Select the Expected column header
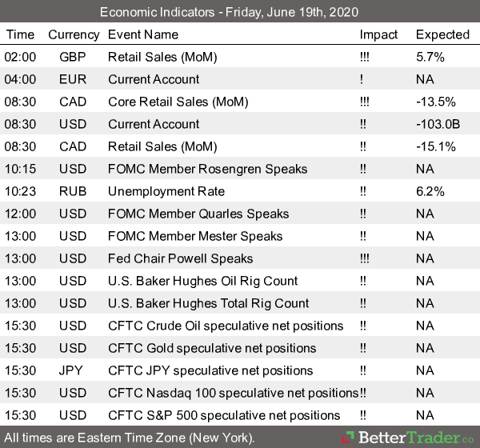Screen dimensions: 480x448 442,34
